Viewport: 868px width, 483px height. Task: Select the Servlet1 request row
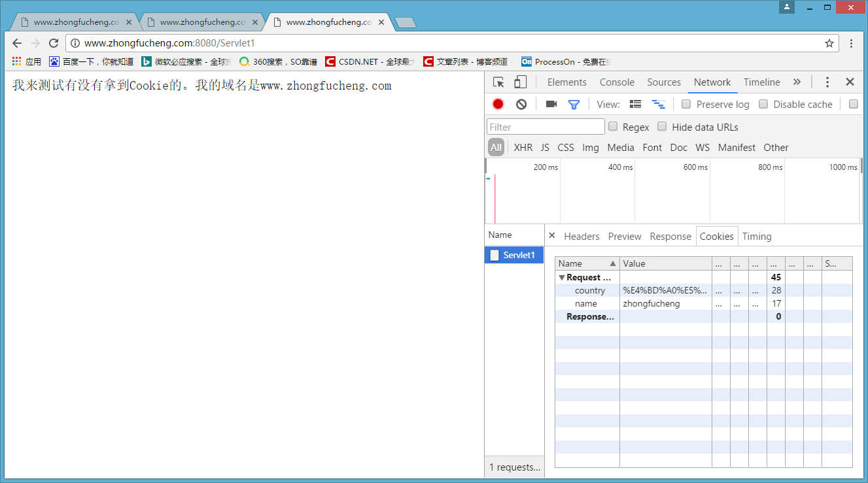514,255
